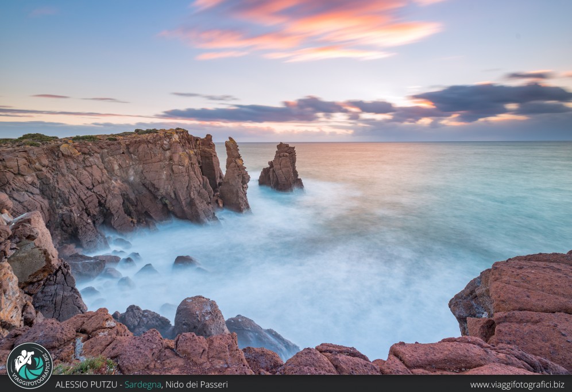Image resolution: width=572 pixels, height=392 pixels.
Task: Open the green 'Sardegna' link in the caption
Action: (142, 385)
